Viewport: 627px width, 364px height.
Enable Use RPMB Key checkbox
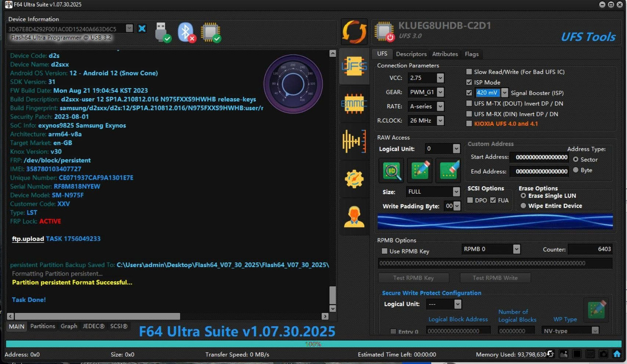point(385,251)
